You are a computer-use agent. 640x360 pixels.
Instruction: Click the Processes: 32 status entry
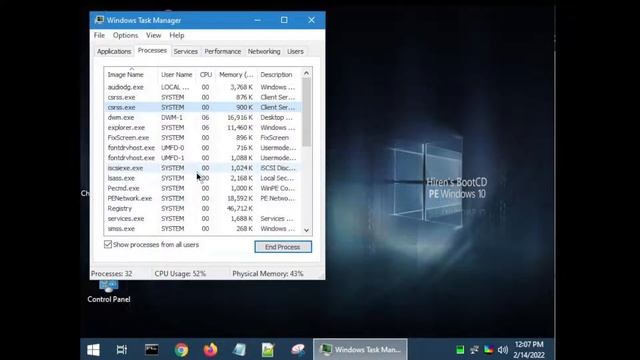pyautogui.click(x=111, y=273)
